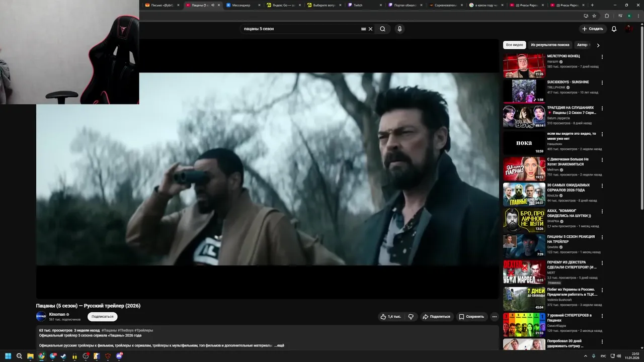The width and height of the screenshot is (644, 362).
Task: Open the browser extensions puzzle icon
Action: (606, 16)
